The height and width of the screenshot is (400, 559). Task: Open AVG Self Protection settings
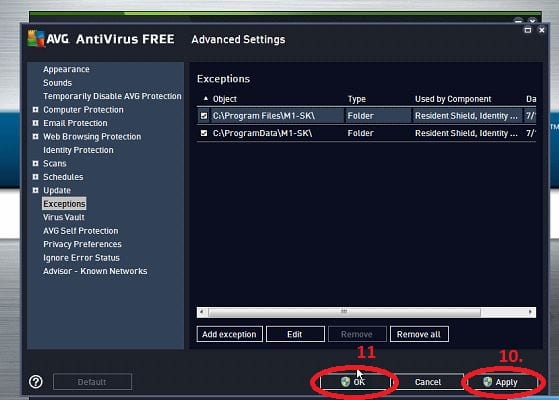coord(81,231)
